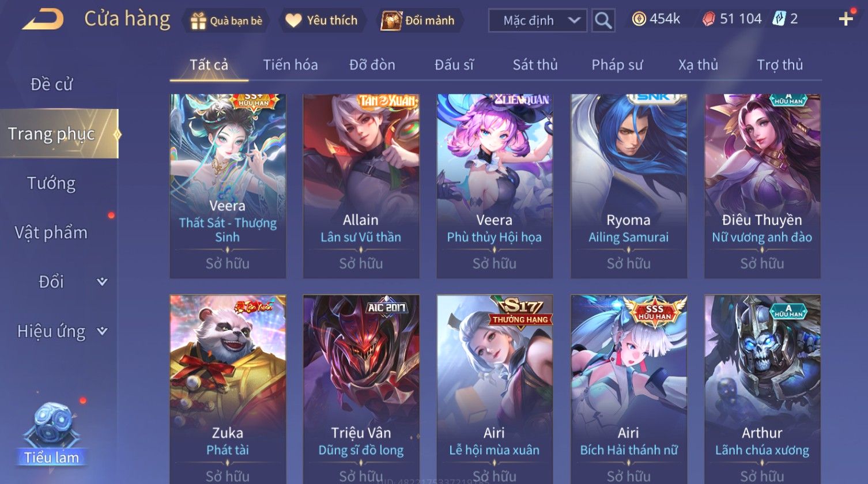Open the Tướng sidebar menu
This screenshot has height=484, width=868.
click(x=51, y=183)
